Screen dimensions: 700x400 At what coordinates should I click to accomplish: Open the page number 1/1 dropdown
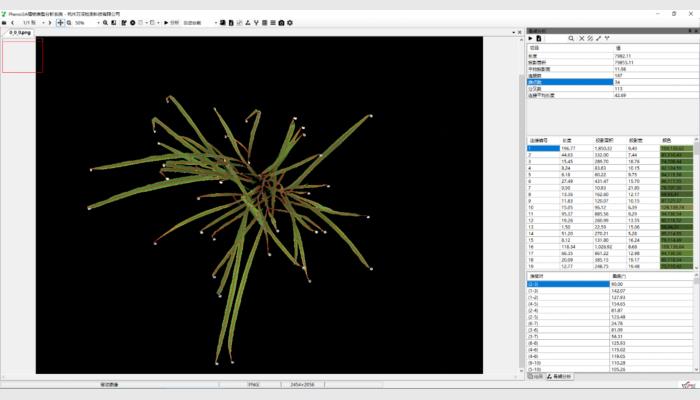(x=44, y=22)
